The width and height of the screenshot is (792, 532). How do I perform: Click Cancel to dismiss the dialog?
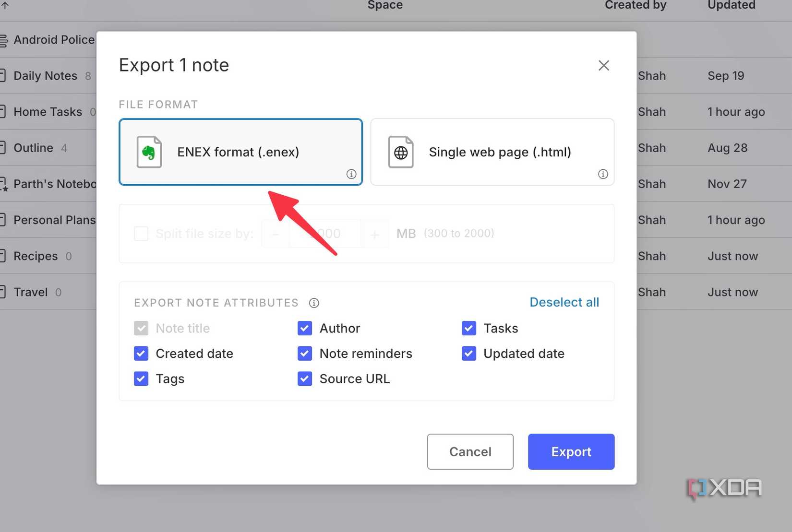point(470,451)
